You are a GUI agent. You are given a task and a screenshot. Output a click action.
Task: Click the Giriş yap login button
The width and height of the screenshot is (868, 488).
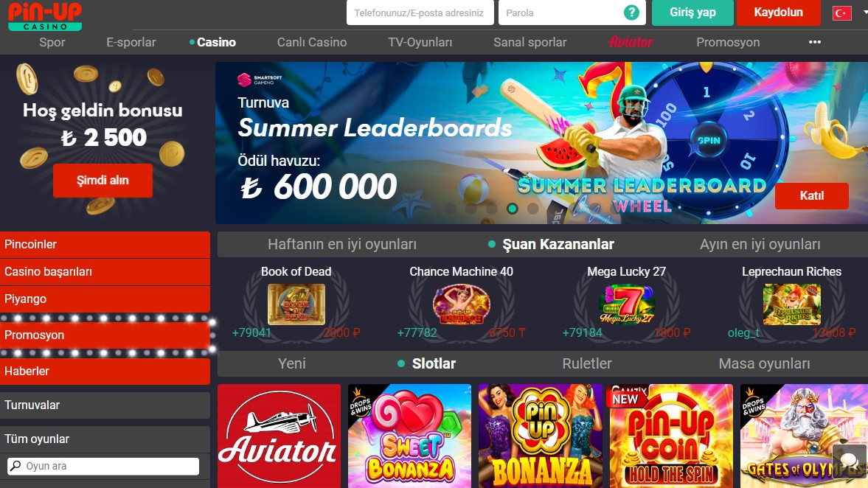pos(692,13)
